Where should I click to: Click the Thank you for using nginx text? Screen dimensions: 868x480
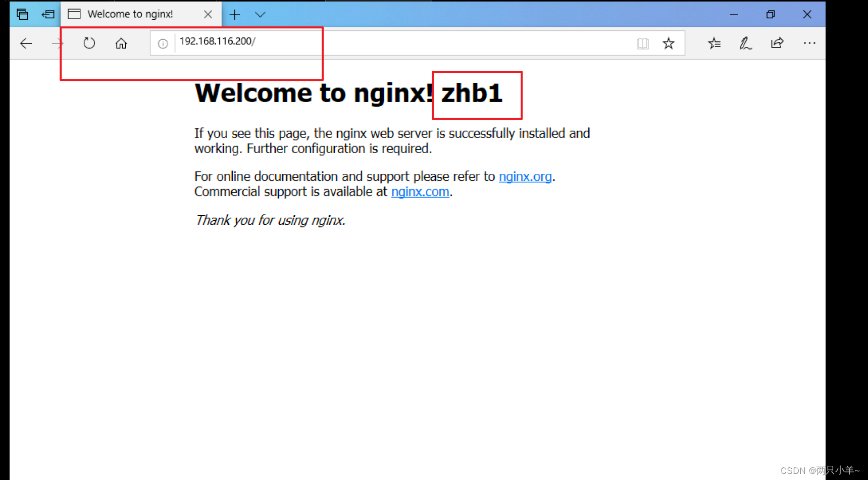[x=270, y=220]
